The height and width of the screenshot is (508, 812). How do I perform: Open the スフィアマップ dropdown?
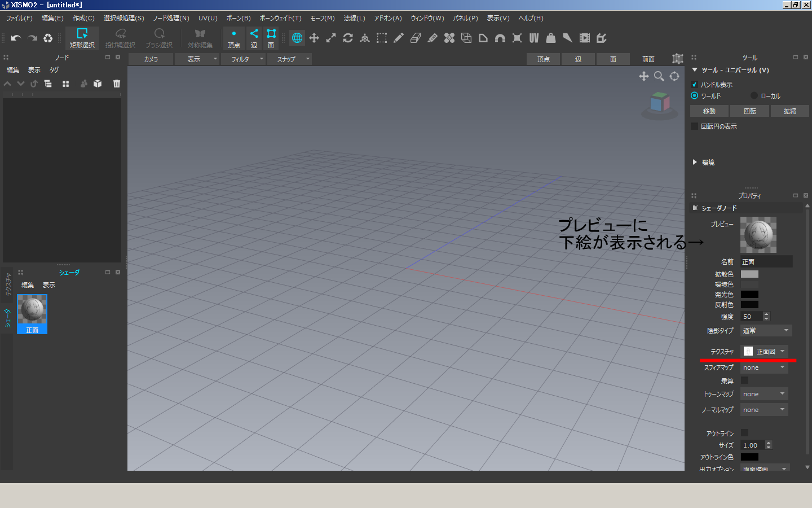(x=764, y=367)
